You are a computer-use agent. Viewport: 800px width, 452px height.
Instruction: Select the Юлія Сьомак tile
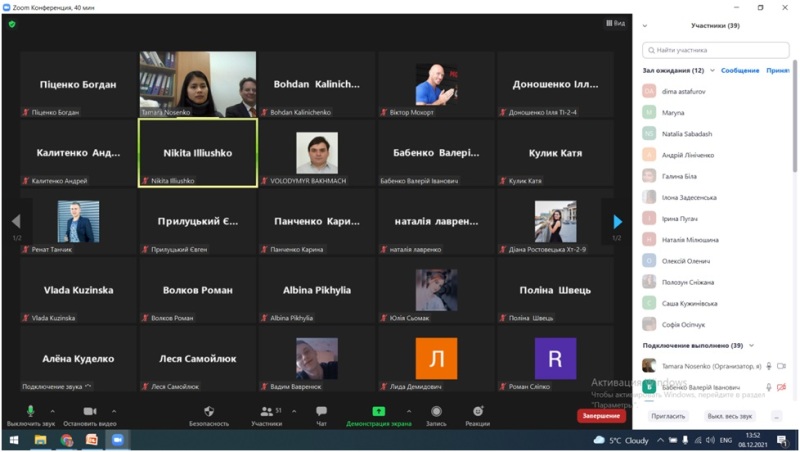(x=436, y=290)
